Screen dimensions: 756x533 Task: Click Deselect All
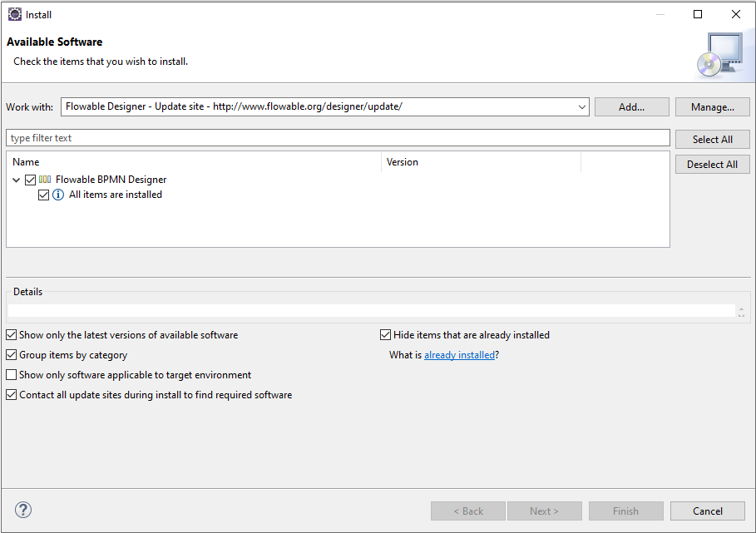click(712, 165)
